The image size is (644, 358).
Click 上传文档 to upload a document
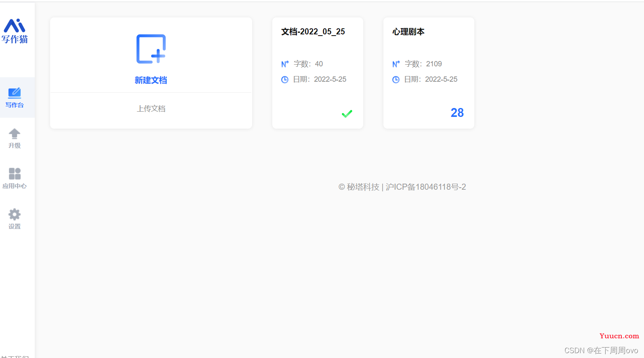coord(151,109)
